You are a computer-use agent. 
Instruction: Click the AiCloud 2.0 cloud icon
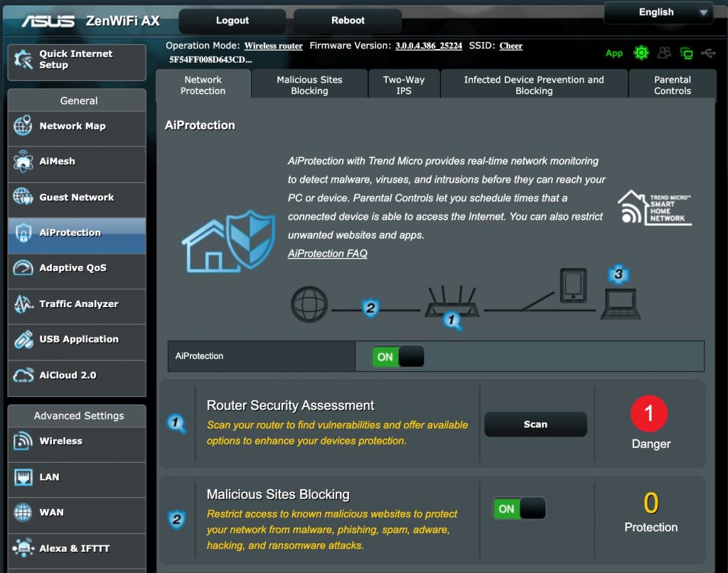(x=23, y=375)
